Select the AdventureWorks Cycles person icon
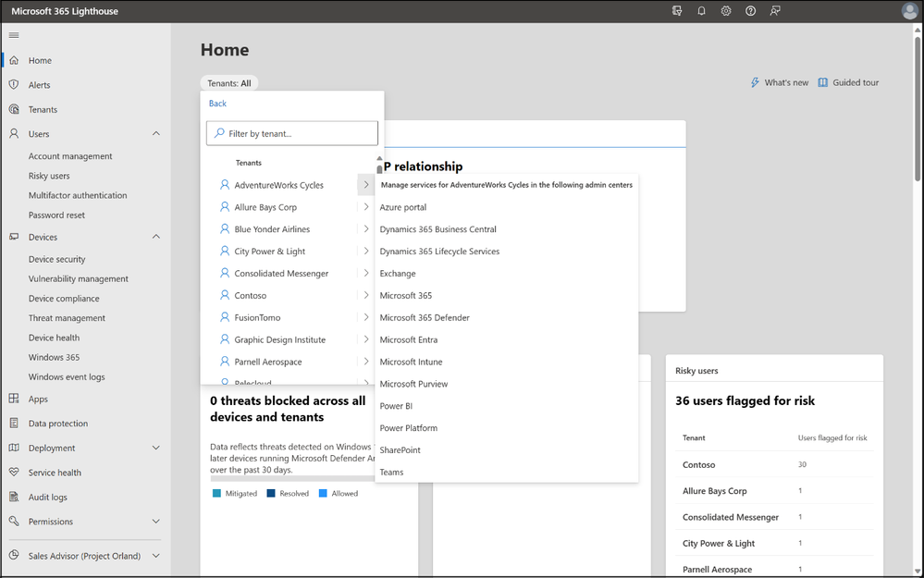The image size is (924, 578). click(x=225, y=184)
